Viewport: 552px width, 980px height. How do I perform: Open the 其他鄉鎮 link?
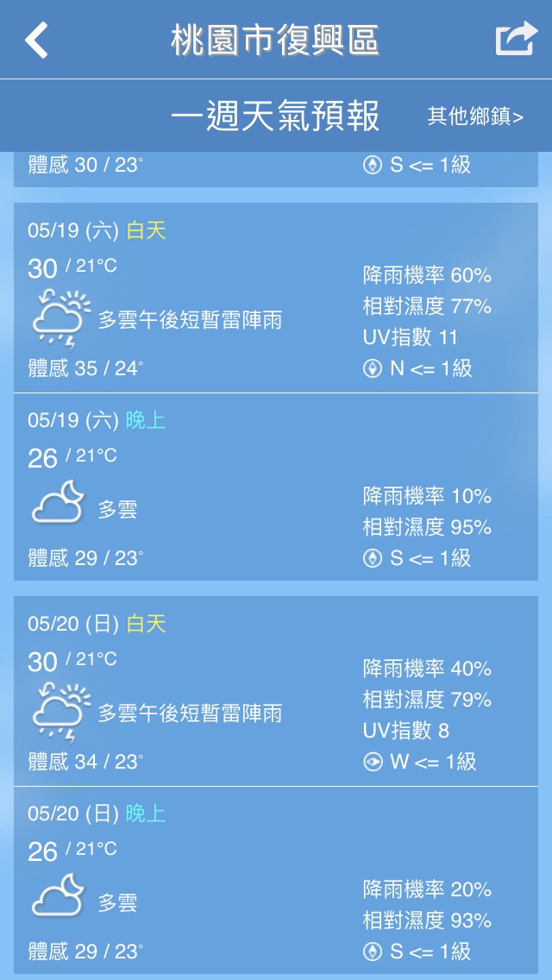point(475,116)
